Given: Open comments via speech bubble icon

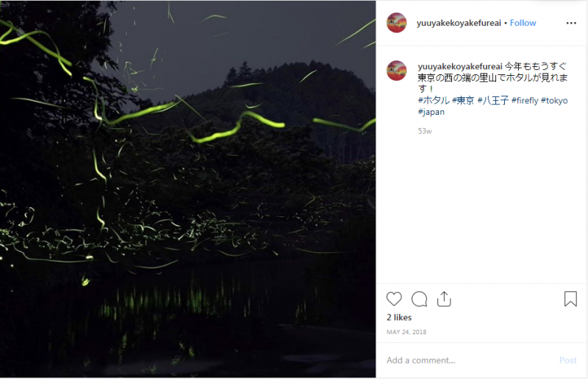Looking at the screenshot, I should 419,299.
